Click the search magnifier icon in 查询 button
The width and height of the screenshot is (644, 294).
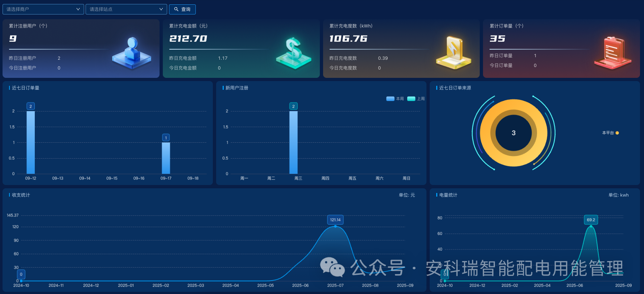pos(176,9)
